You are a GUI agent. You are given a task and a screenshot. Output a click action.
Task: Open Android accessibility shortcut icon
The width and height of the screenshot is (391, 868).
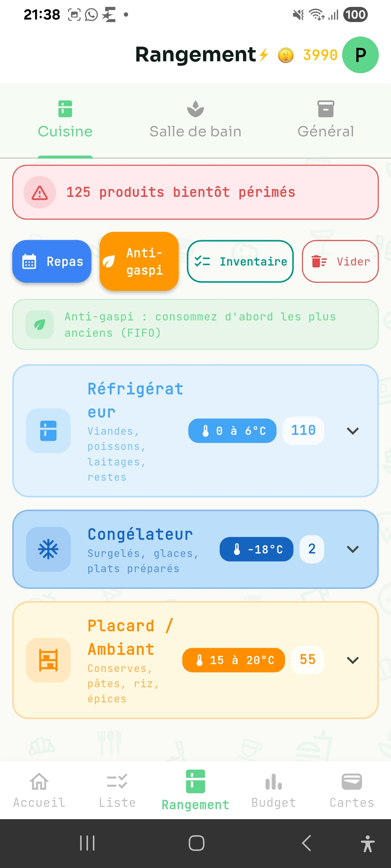click(367, 843)
